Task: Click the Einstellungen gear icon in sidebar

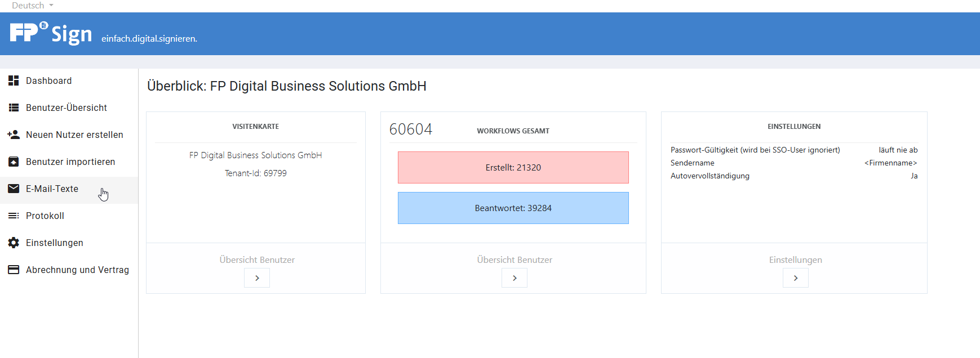Action: coord(14,243)
